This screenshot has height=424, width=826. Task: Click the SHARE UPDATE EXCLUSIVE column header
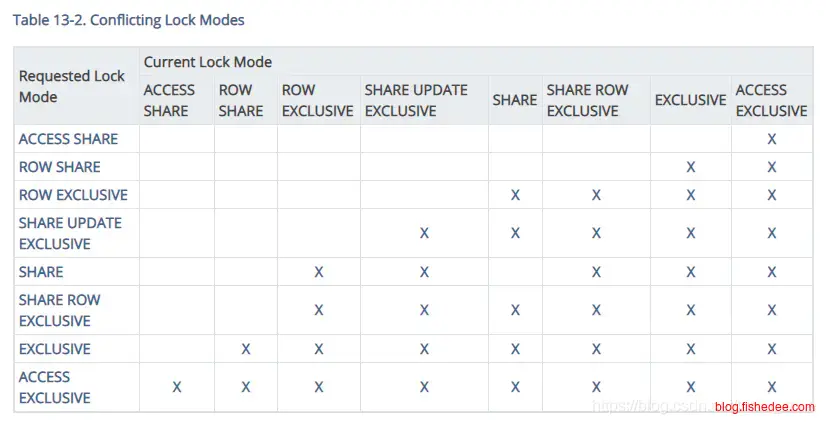[x=416, y=100]
